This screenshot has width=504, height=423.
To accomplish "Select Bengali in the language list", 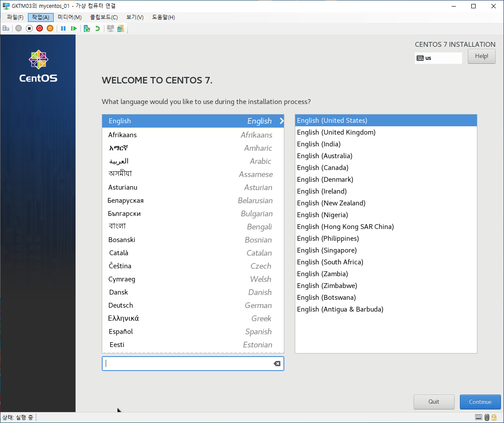I will coord(193,226).
